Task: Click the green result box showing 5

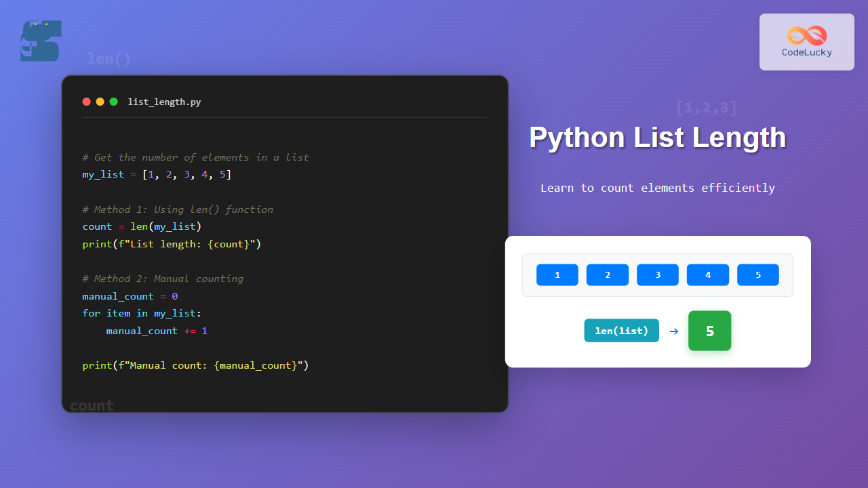Action: [709, 331]
